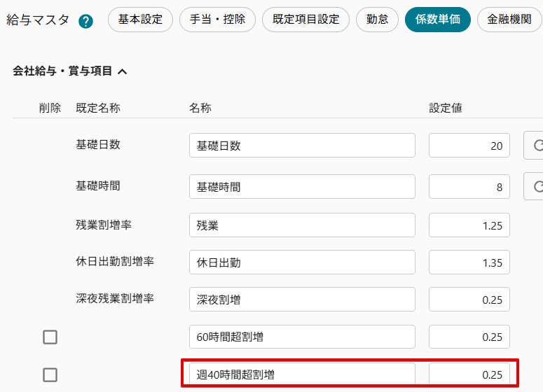Viewport: 543px width, 392px height.
Task: Edit the 週40時間超割増 name field
Action: pos(302,374)
